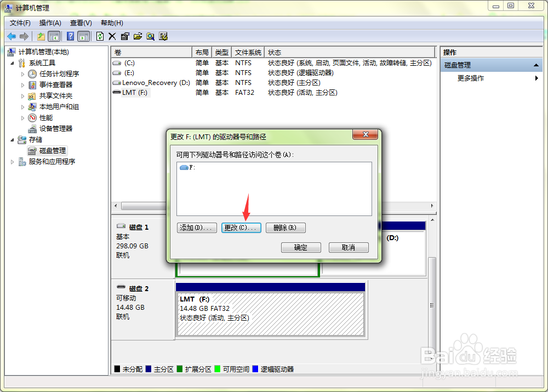Click the settings list toolbar icon

(x=163, y=36)
